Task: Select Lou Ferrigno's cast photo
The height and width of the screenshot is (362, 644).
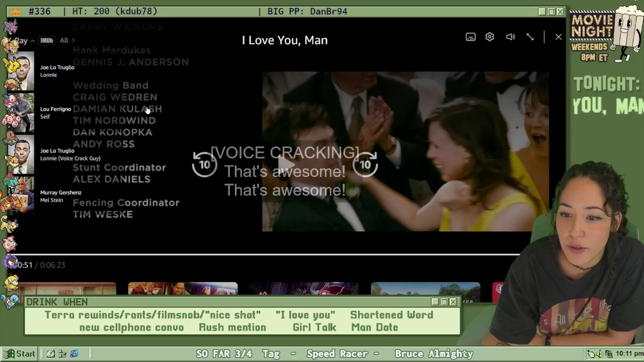Action: pos(20,113)
